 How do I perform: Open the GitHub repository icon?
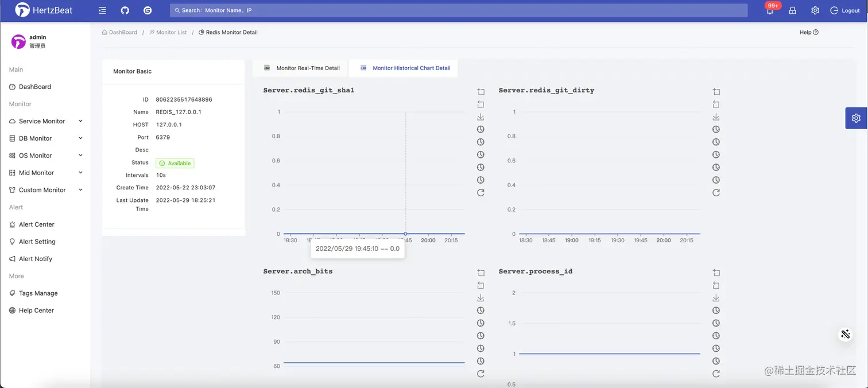tap(125, 10)
